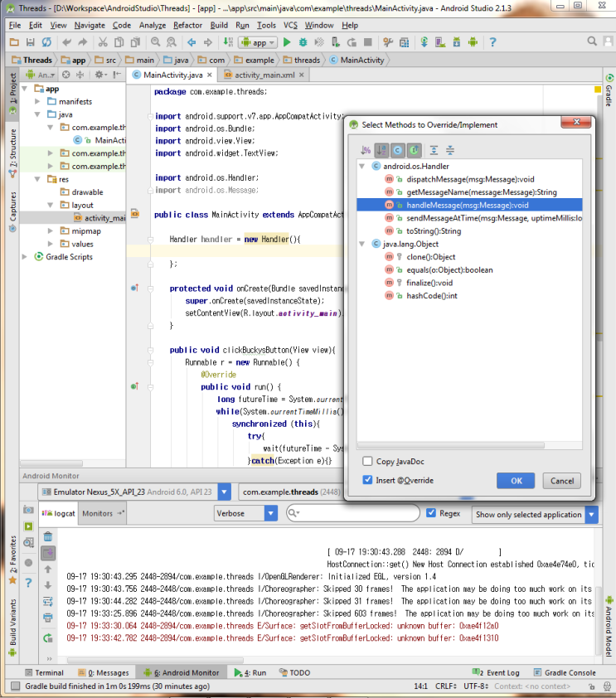The width and height of the screenshot is (616, 698).
Task: Click the Screen Capture camera icon
Action: coord(28,510)
